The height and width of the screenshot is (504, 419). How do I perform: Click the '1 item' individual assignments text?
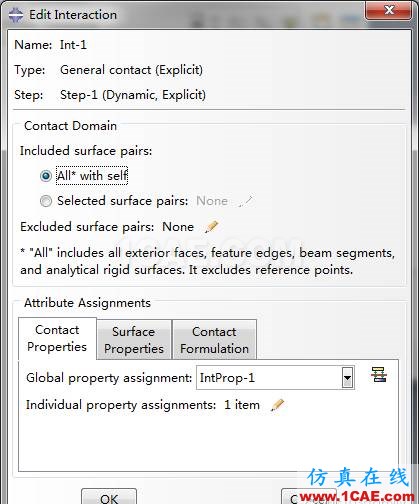coord(242,405)
